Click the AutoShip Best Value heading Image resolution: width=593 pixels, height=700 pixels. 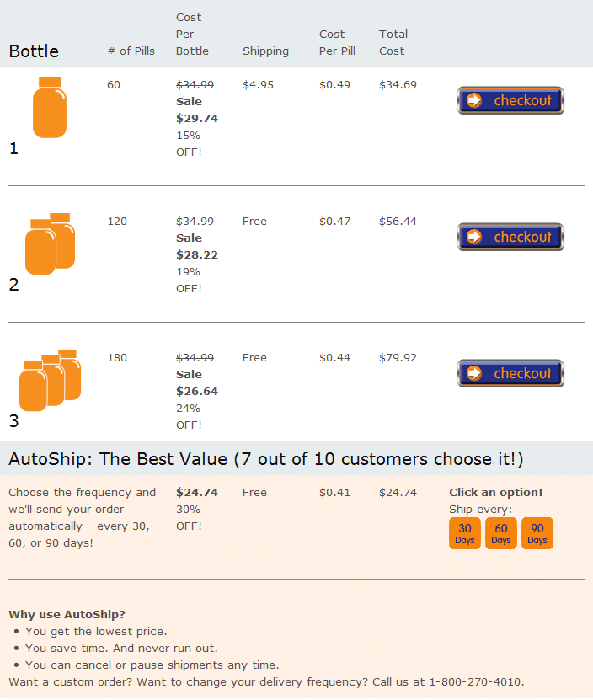point(265,459)
